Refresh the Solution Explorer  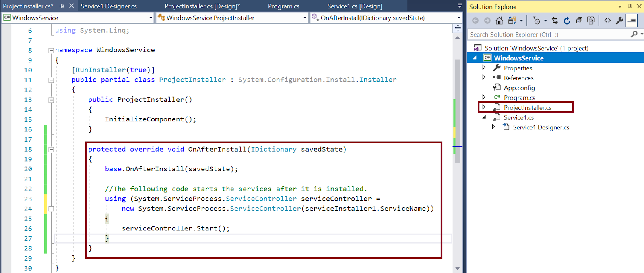pos(567,21)
